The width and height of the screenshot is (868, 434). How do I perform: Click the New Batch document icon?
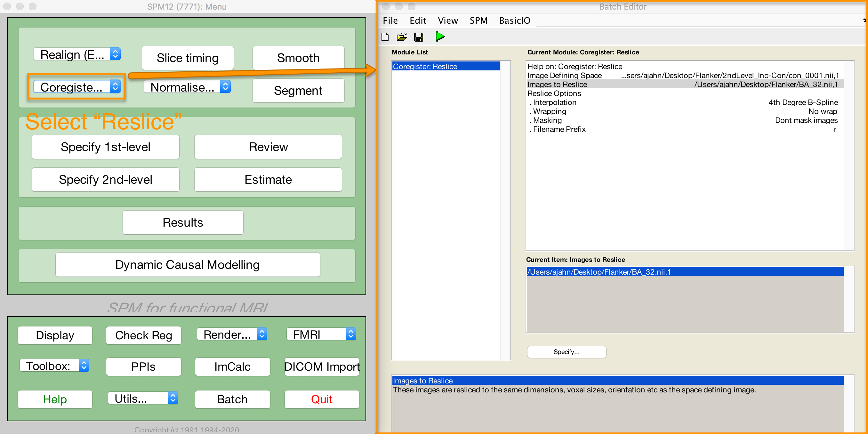click(x=385, y=37)
